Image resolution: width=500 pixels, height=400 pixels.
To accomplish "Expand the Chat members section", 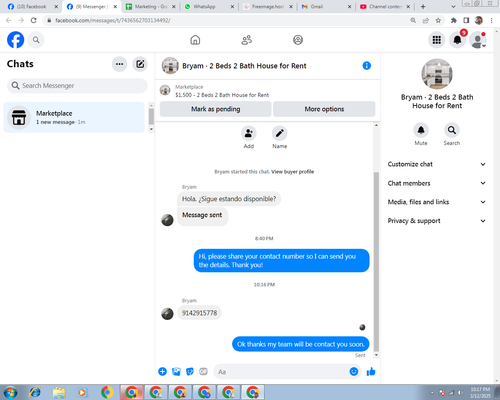I will 437,183.
